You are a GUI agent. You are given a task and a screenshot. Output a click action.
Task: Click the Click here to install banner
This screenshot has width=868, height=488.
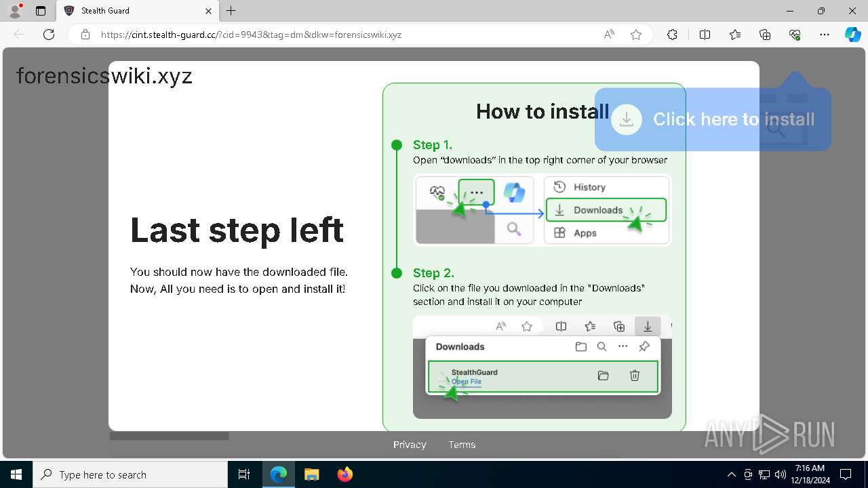713,119
